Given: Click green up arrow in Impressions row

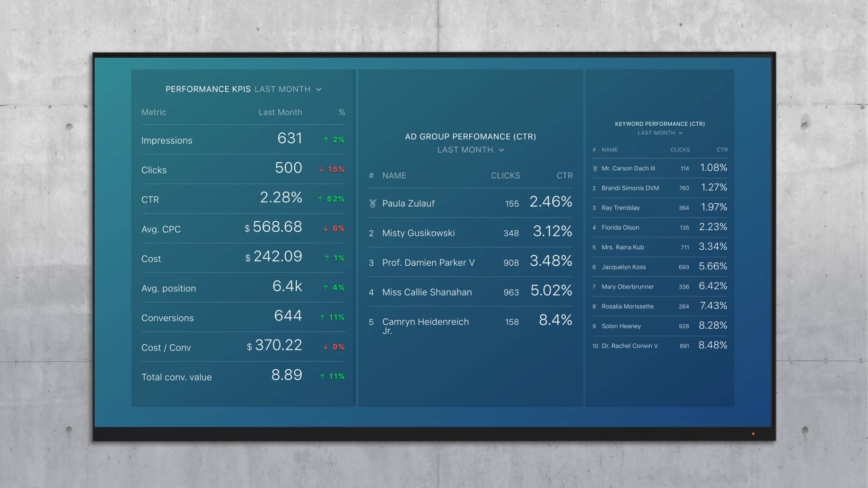Looking at the screenshot, I should pos(326,140).
